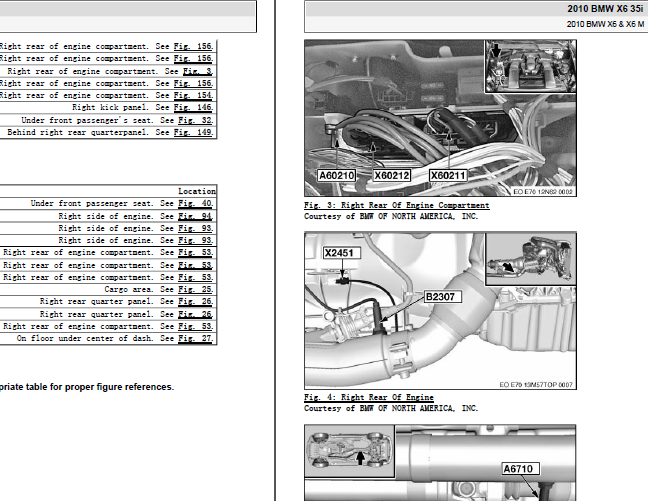Click the engine bay inset thumbnail in Fig. 3

point(530,67)
